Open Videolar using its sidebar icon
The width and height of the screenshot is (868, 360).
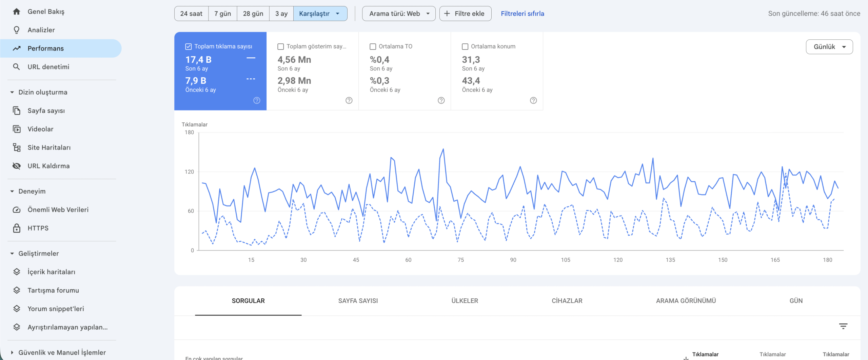click(16, 129)
